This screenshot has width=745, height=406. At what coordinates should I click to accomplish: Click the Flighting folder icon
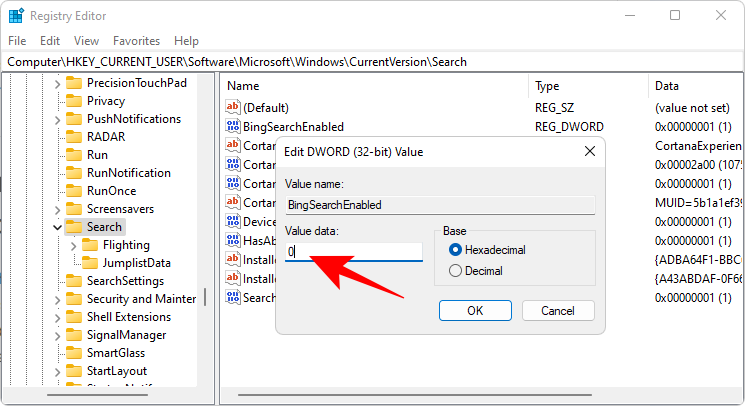click(x=90, y=245)
